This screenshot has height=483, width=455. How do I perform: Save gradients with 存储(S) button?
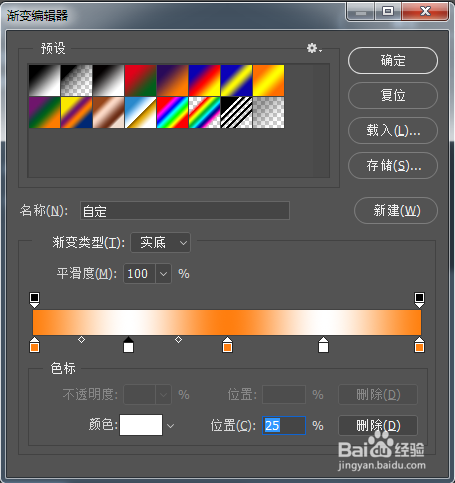coord(393,165)
